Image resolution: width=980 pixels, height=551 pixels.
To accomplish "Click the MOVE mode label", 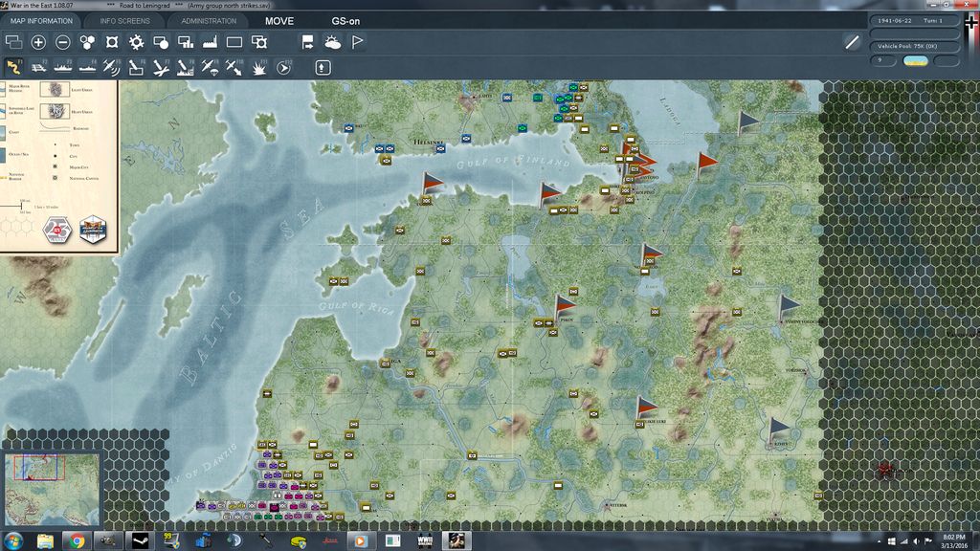I will (279, 21).
